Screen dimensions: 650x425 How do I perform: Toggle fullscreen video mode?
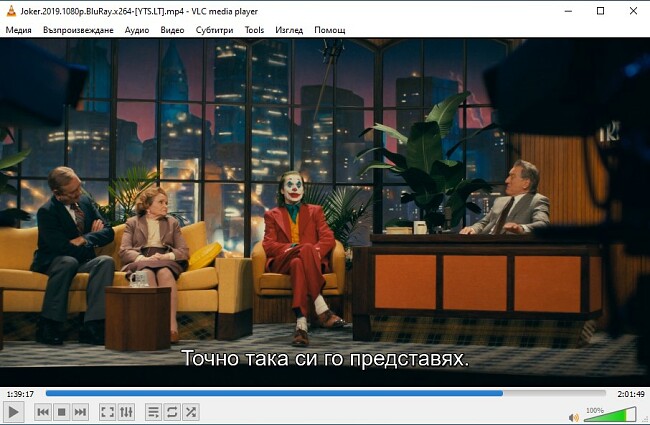coord(107,412)
